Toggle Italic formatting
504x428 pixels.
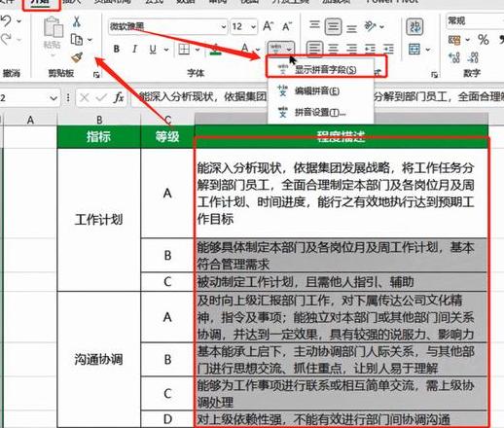(134, 49)
